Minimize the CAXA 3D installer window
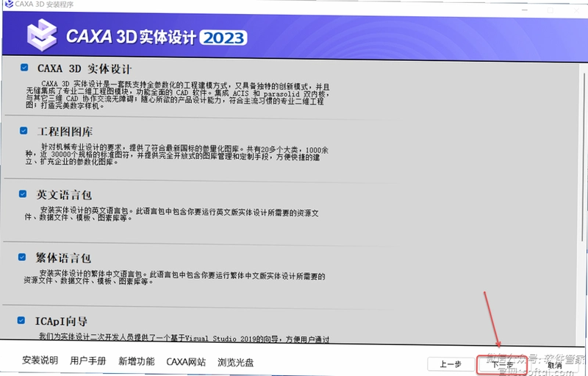588x376 pixels. click(x=525, y=10)
